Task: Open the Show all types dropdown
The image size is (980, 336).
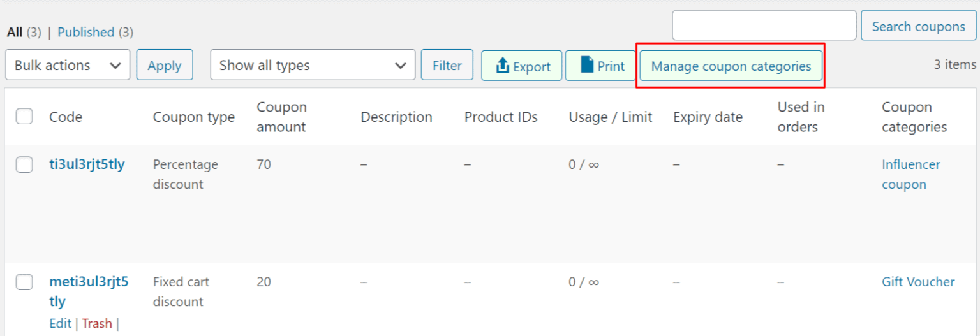Action: (313, 65)
